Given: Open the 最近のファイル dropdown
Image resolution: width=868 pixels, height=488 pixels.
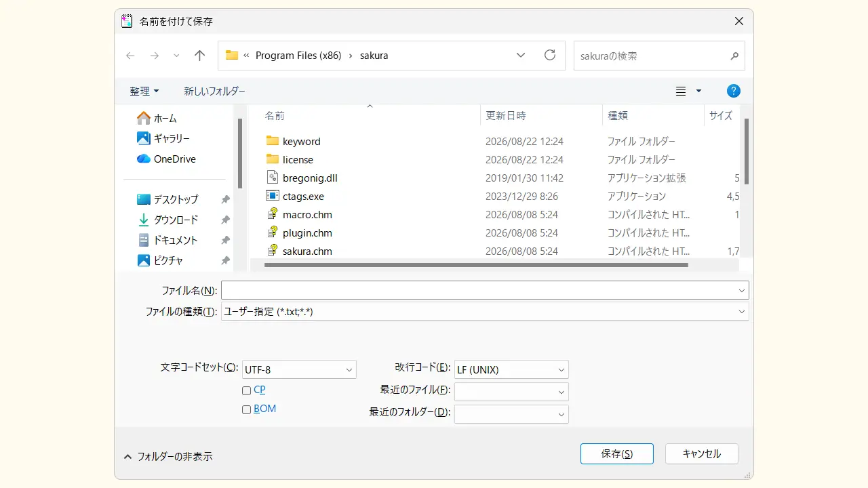Looking at the screenshot, I should (x=511, y=392).
